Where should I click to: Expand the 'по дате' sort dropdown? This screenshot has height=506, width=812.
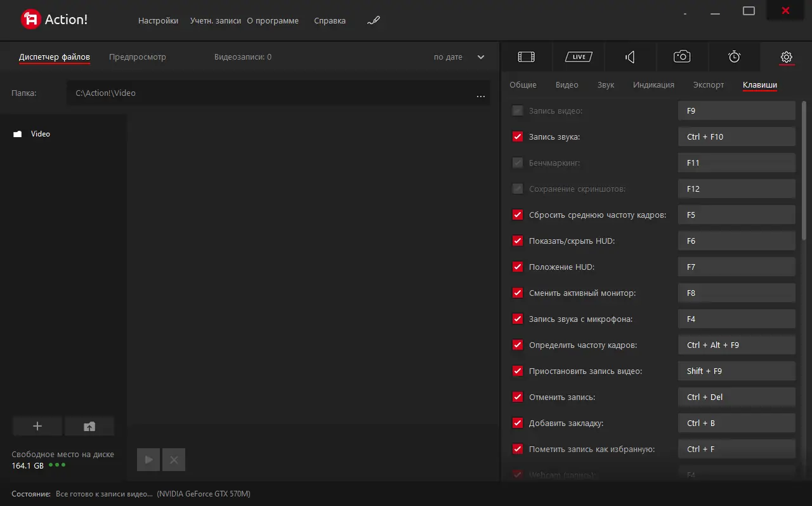(459, 57)
